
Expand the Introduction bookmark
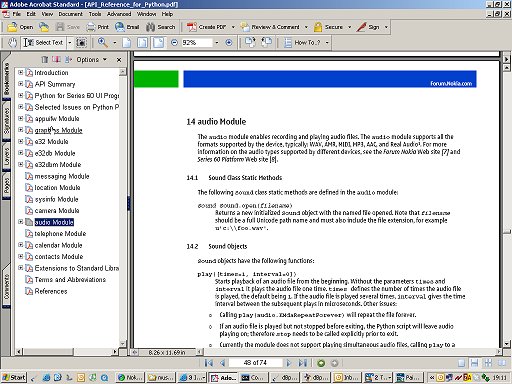(21, 72)
